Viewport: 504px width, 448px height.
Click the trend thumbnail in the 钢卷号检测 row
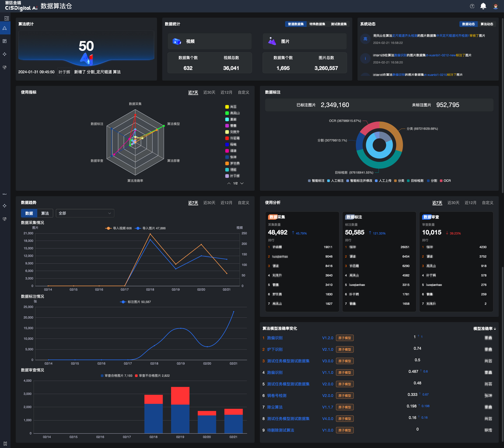point(488,396)
